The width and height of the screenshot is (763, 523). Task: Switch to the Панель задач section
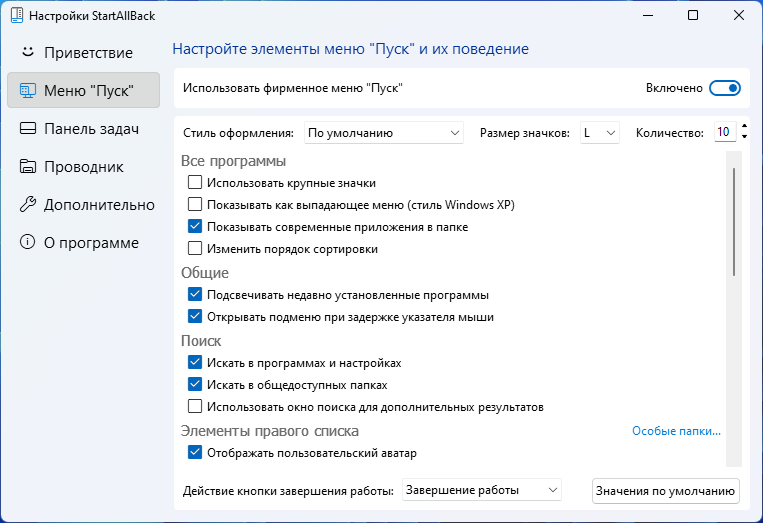click(91, 129)
